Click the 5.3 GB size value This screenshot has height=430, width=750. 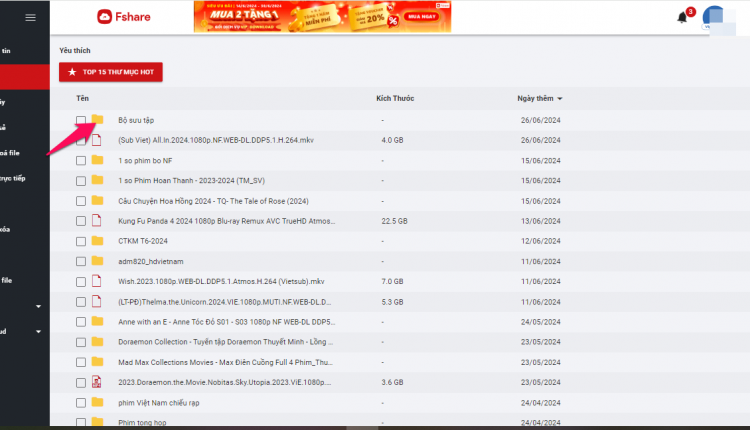pos(392,302)
